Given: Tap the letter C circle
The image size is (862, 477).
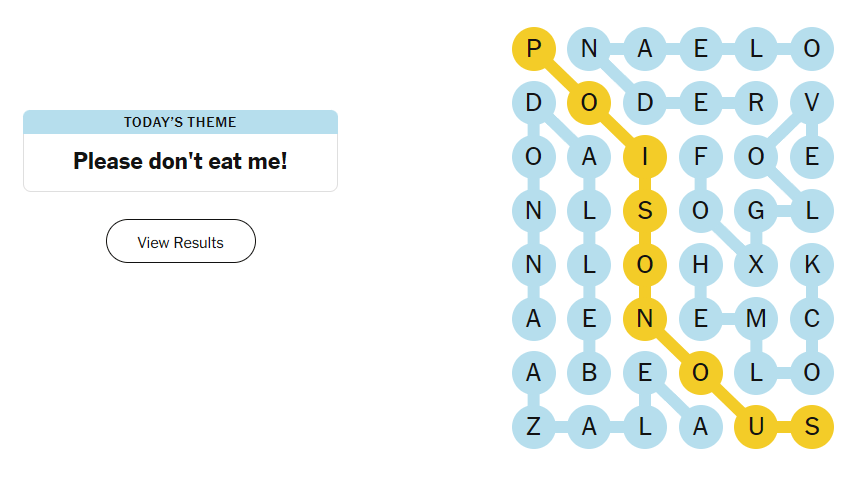Looking at the screenshot, I should click(x=812, y=319).
